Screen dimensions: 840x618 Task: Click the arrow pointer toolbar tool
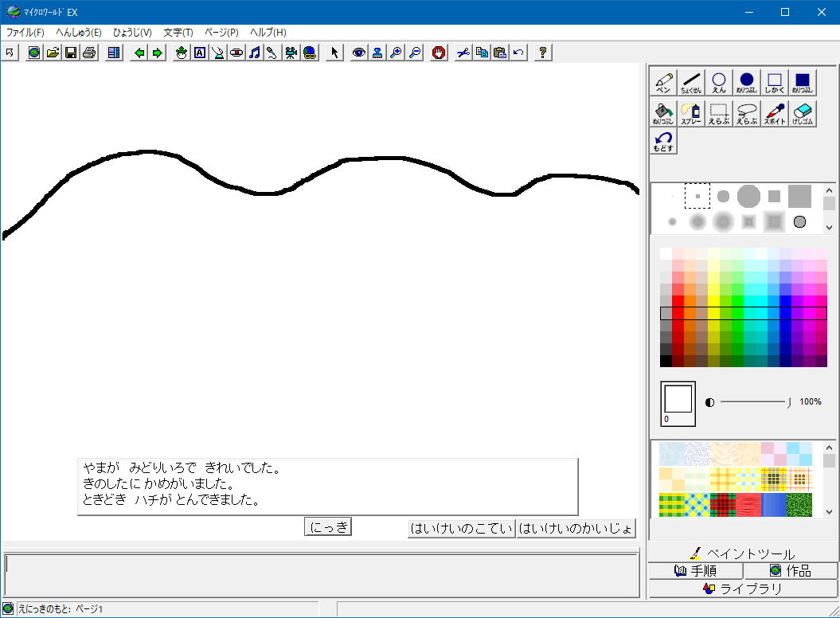pos(334,53)
